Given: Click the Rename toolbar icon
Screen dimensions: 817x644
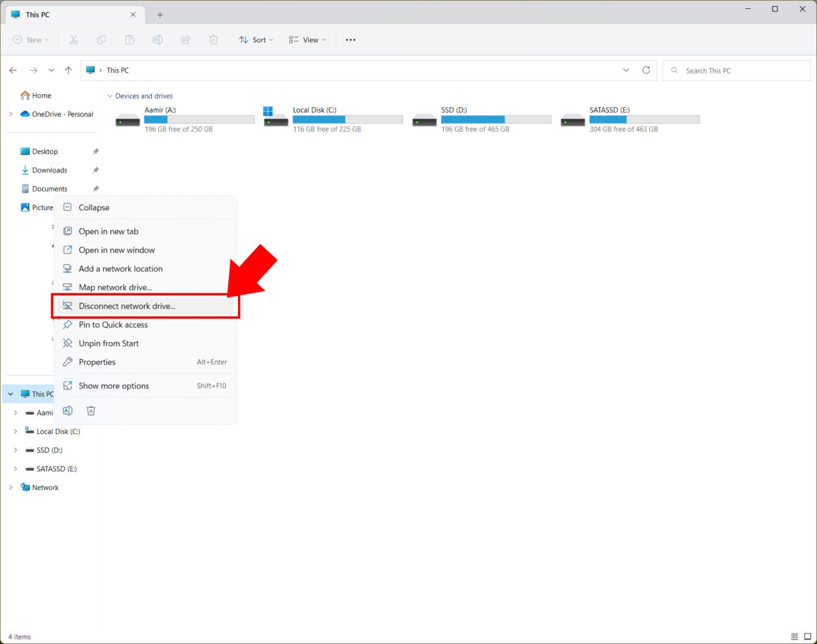Looking at the screenshot, I should [157, 40].
